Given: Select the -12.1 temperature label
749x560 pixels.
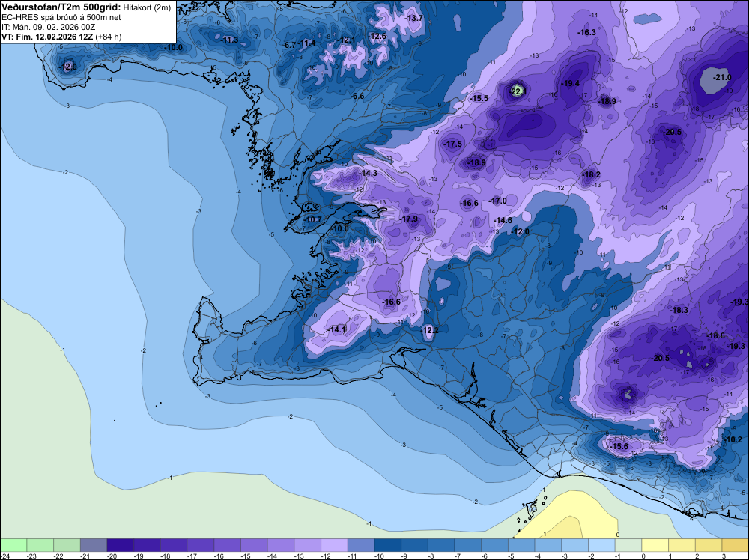Looking at the screenshot, I should coord(347,40).
